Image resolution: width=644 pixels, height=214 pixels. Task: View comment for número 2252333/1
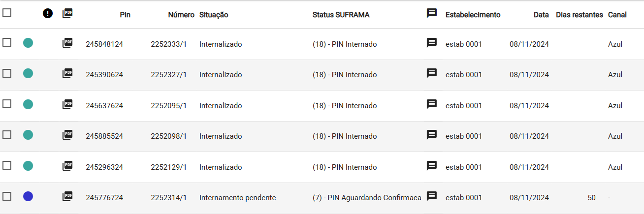[432, 43]
